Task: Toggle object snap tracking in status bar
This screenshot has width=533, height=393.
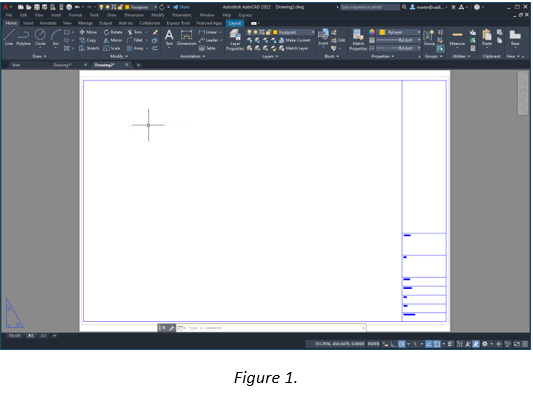Action: [x=429, y=344]
